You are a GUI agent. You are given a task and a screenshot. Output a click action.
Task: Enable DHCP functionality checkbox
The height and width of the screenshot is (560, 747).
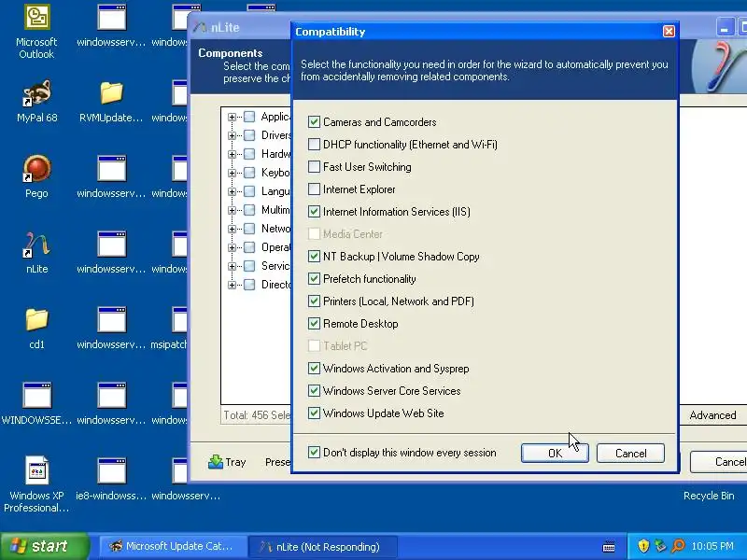coord(314,145)
